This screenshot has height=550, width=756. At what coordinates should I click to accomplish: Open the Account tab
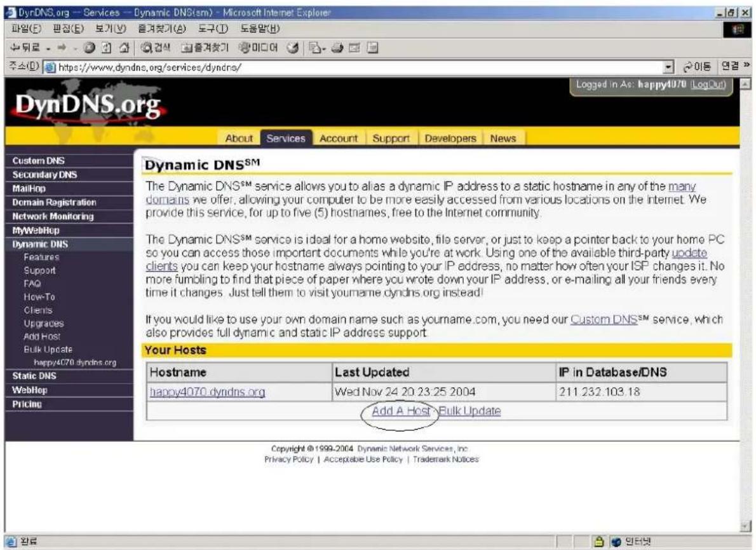339,139
